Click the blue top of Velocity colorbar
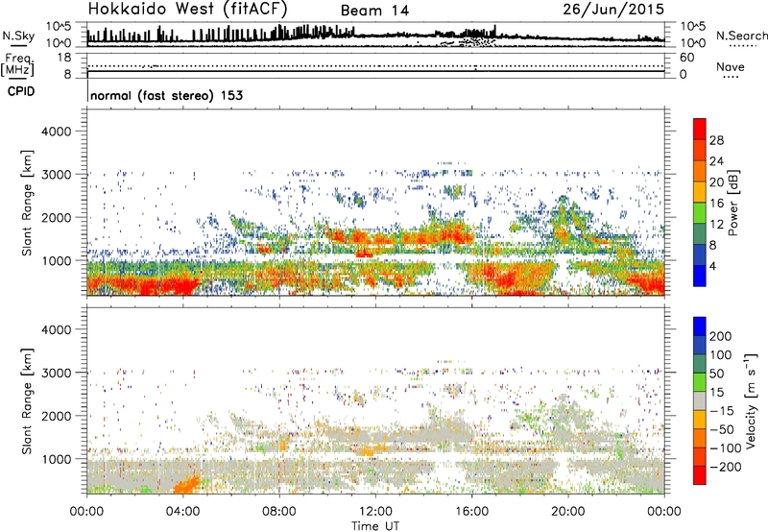768x532 pixels. 700,326
